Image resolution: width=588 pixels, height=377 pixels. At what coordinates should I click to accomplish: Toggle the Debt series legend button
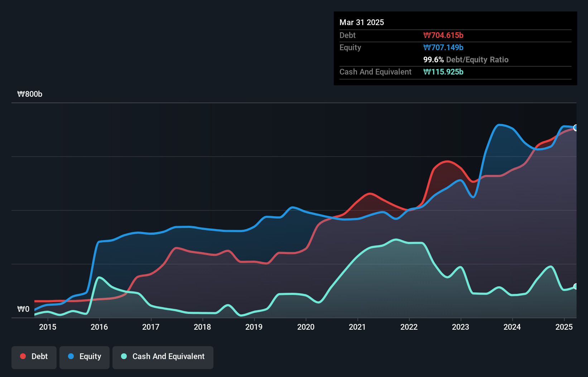point(34,357)
